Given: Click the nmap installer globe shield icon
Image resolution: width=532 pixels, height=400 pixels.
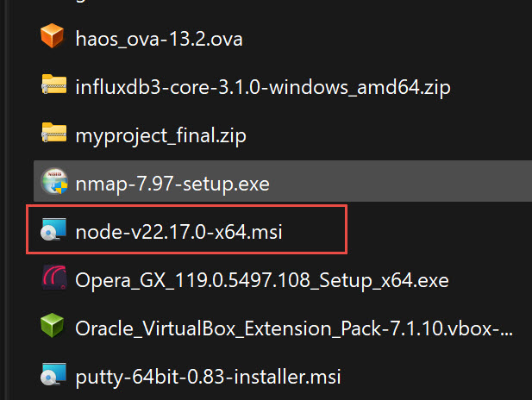Looking at the screenshot, I should pyautogui.click(x=54, y=181).
